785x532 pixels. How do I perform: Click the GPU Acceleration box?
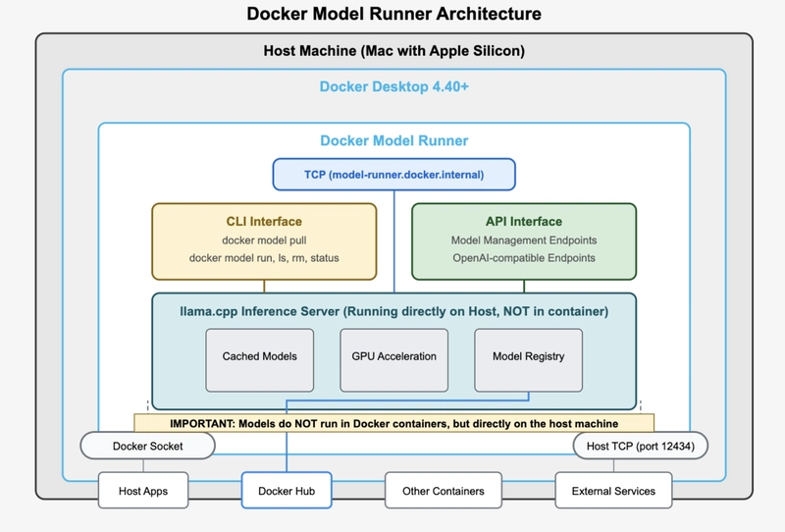point(394,360)
